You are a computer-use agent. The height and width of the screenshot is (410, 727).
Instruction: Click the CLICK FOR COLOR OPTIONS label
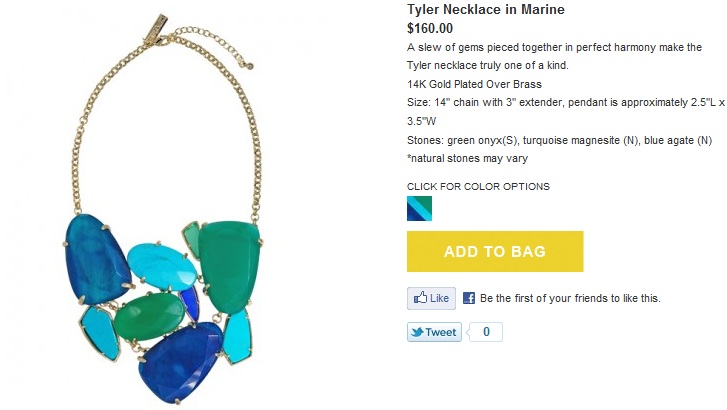tap(478, 186)
